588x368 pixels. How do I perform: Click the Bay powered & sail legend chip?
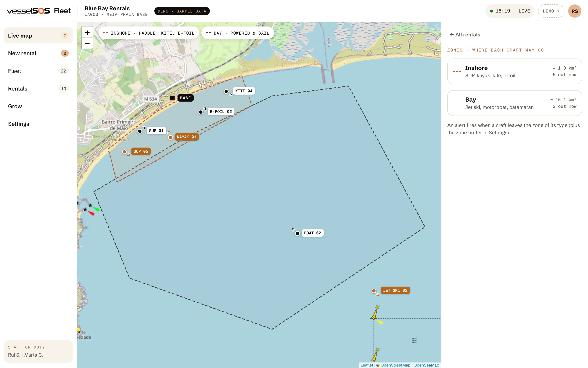point(237,33)
